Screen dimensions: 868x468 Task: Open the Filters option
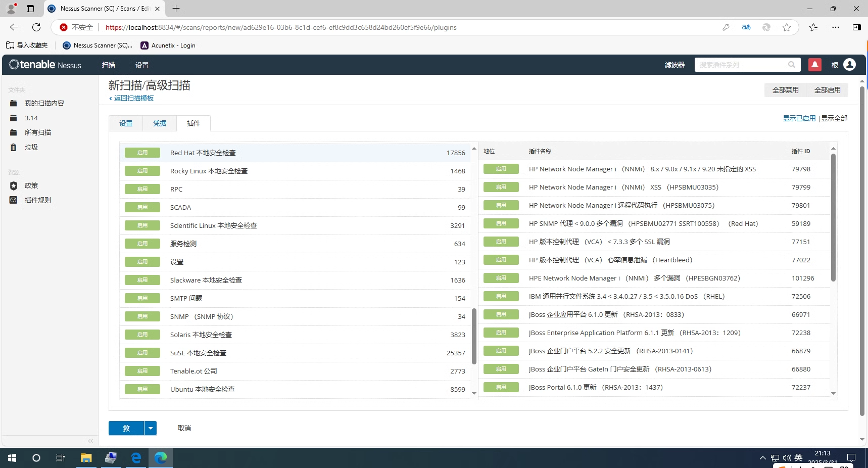point(674,65)
